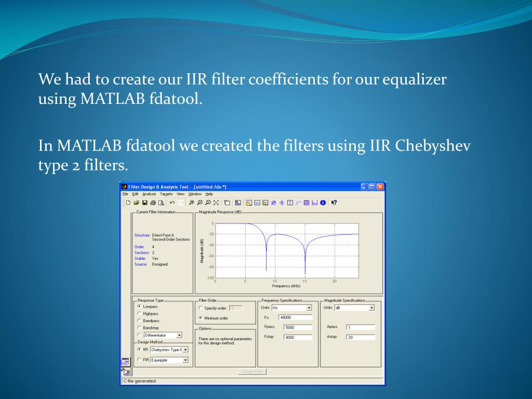Activate the What's This help cursor
This screenshot has width=532, height=399.
tap(334, 203)
